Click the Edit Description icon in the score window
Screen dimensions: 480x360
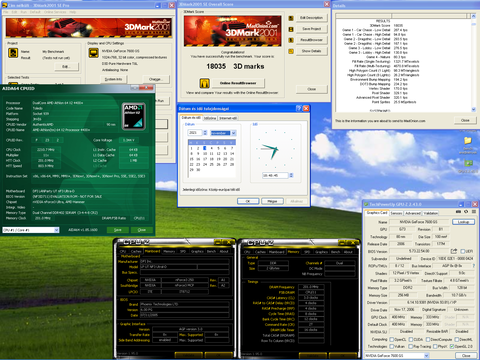(x=291, y=18)
